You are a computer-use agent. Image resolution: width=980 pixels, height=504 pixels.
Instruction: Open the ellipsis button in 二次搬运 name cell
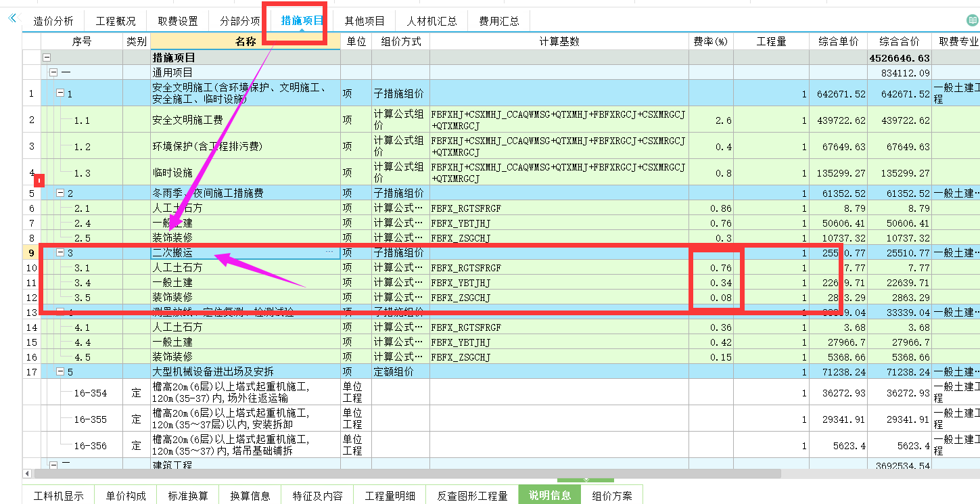[x=329, y=252]
